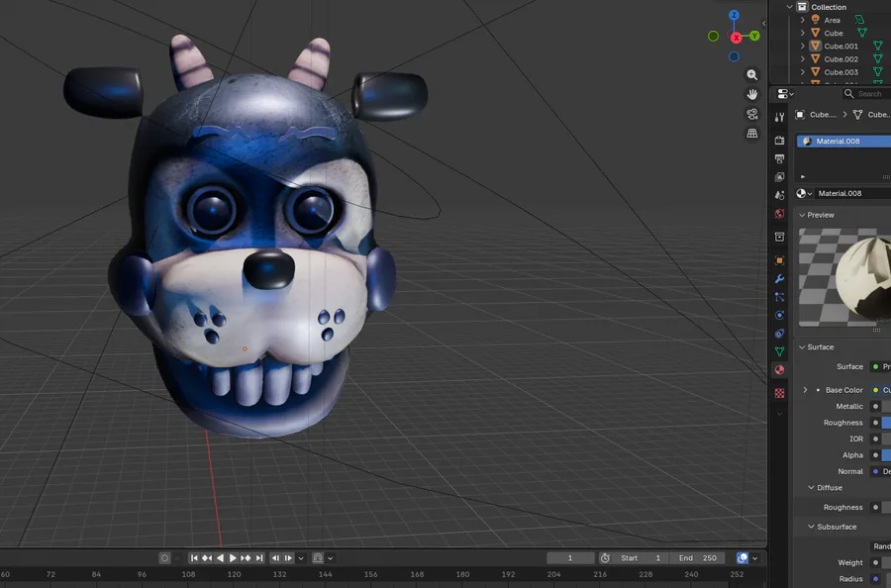Click the Start frame field
Image resolution: width=891 pixels, height=588 pixels.
coord(642,558)
